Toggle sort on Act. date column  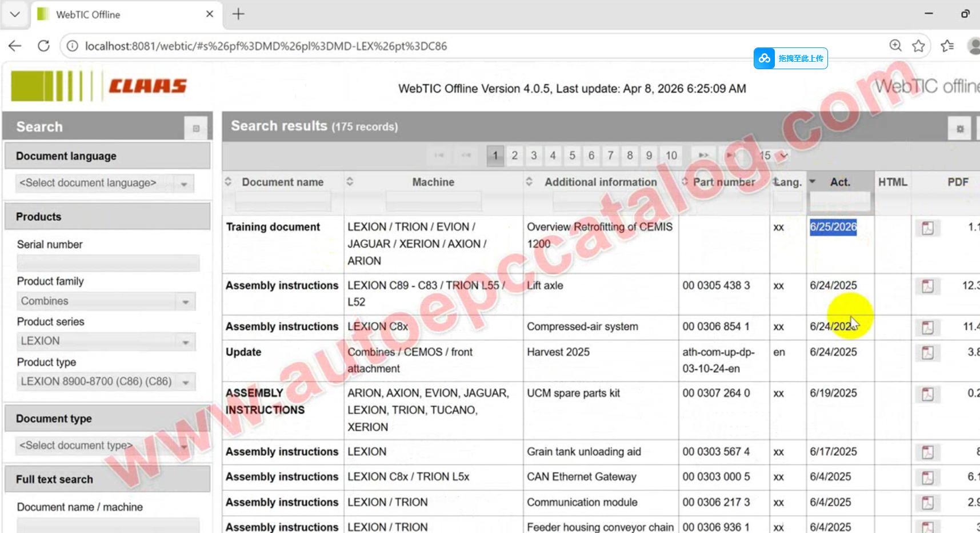coord(813,182)
